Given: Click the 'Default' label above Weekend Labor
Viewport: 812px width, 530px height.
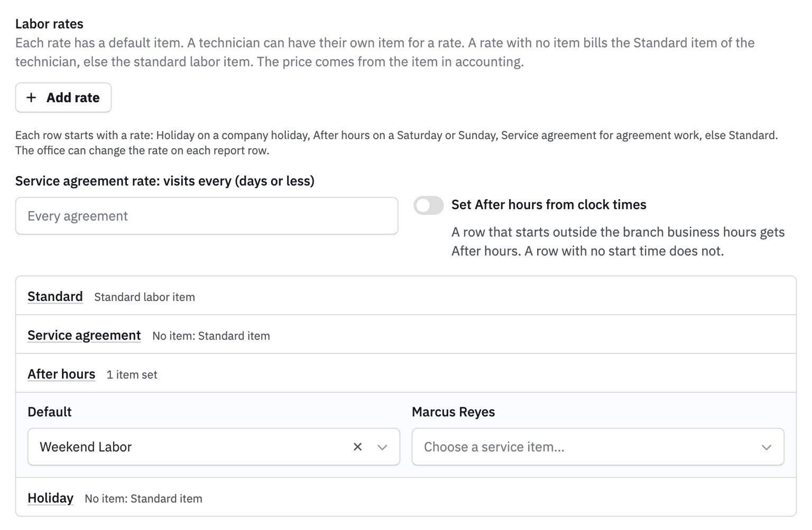Looking at the screenshot, I should click(49, 412).
